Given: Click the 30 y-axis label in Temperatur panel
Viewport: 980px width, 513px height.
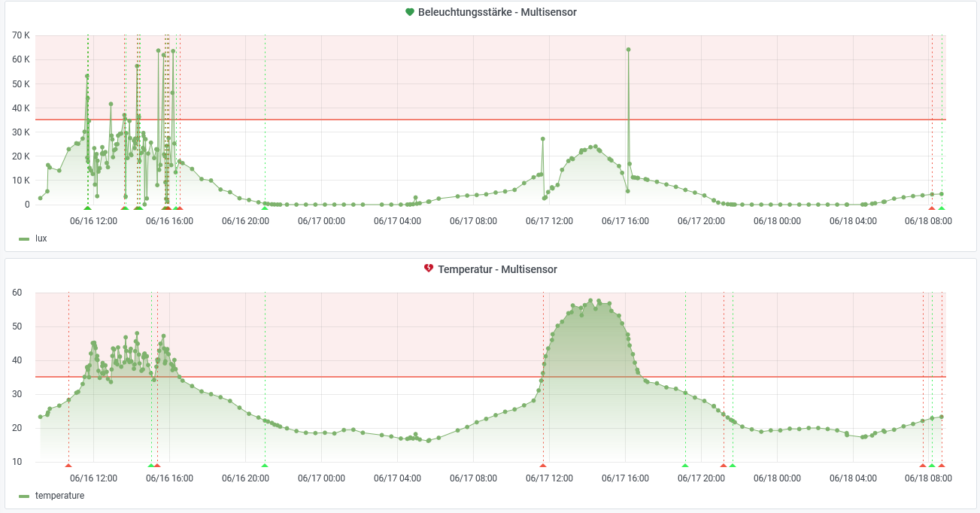Looking at the screenshot, I should [x=17, y=394].
